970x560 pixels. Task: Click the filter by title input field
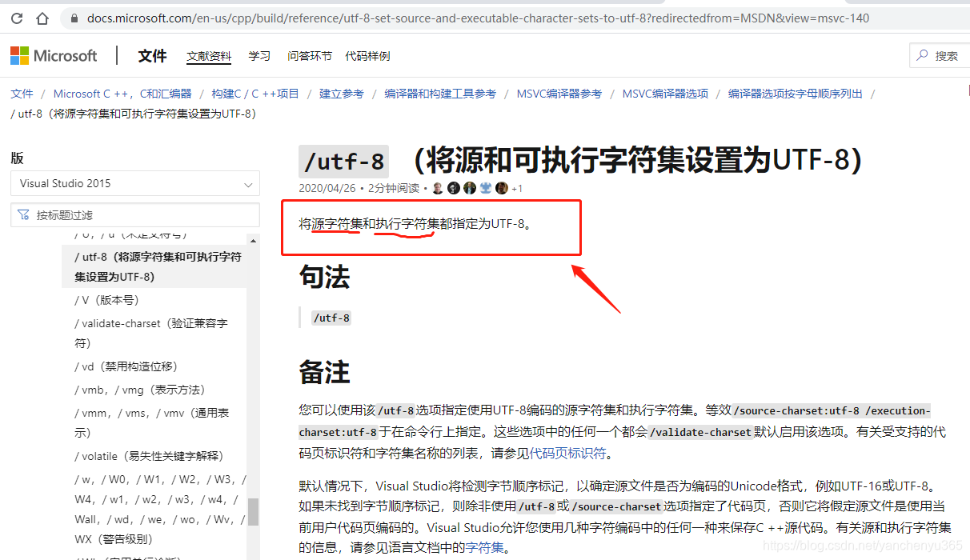pos(134,214)
